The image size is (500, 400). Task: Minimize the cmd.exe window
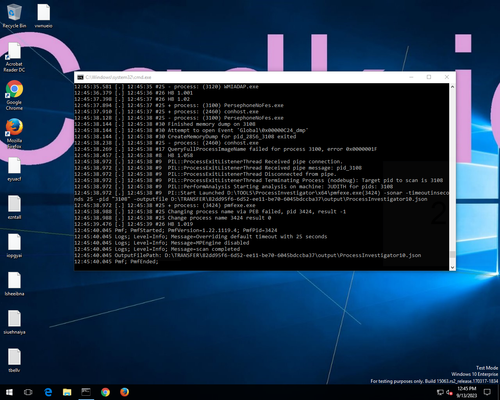point(411,77)
